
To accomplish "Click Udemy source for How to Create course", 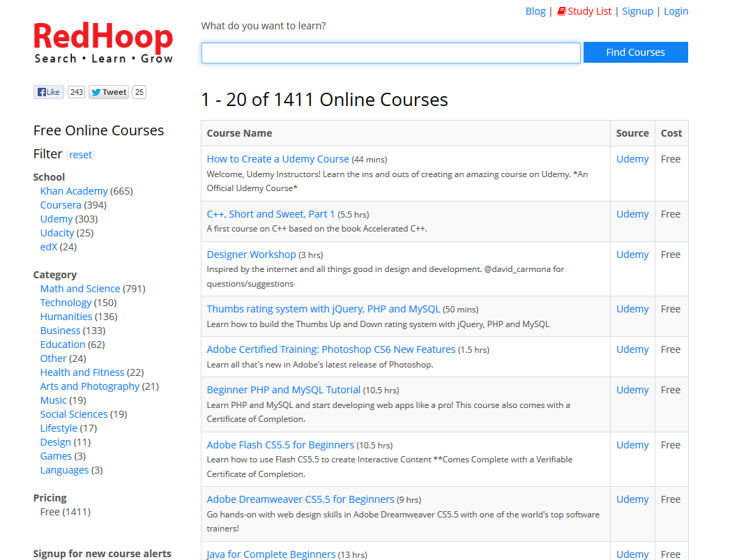I will (x=632, y=159).
